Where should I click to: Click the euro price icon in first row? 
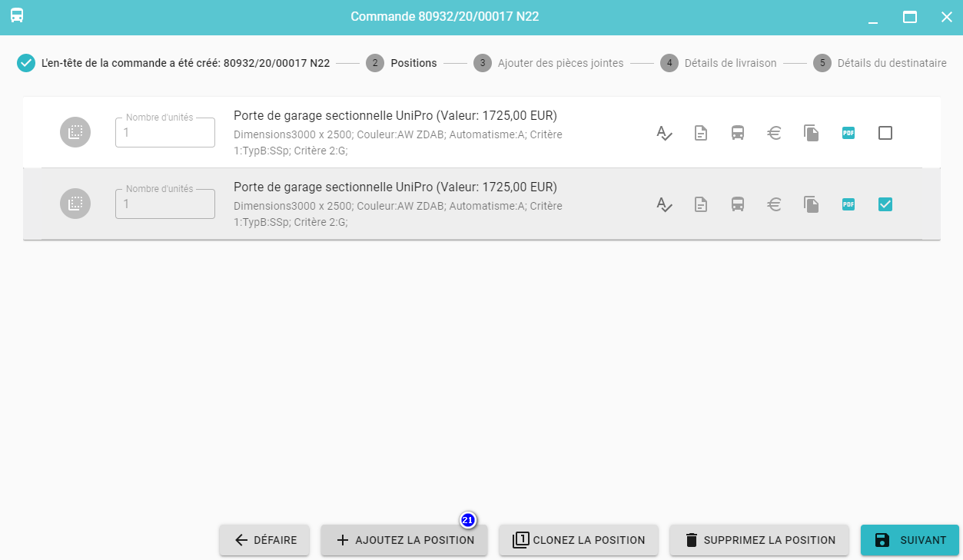775,133
